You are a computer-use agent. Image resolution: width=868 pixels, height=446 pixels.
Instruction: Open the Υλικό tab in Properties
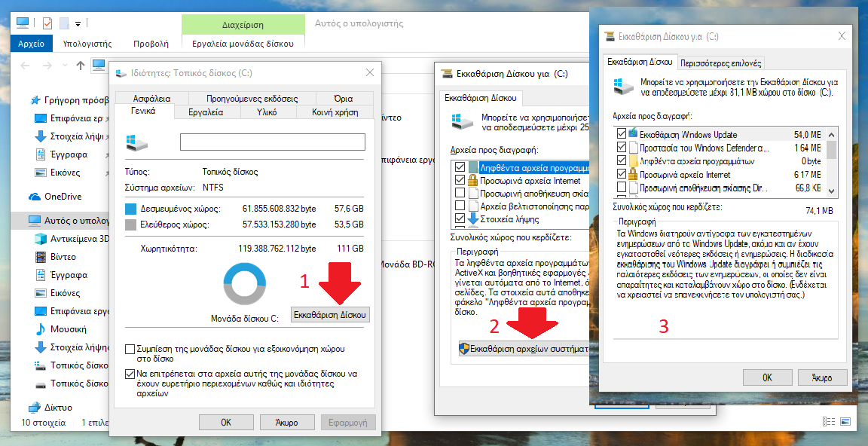(x=267, y=111)
